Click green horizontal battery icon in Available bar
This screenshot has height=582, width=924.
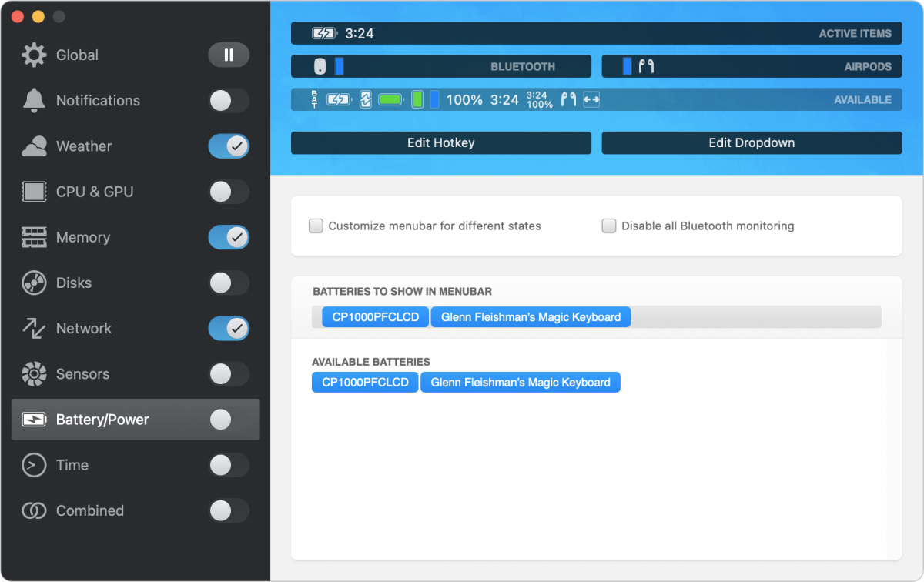(x=391, y=99)
